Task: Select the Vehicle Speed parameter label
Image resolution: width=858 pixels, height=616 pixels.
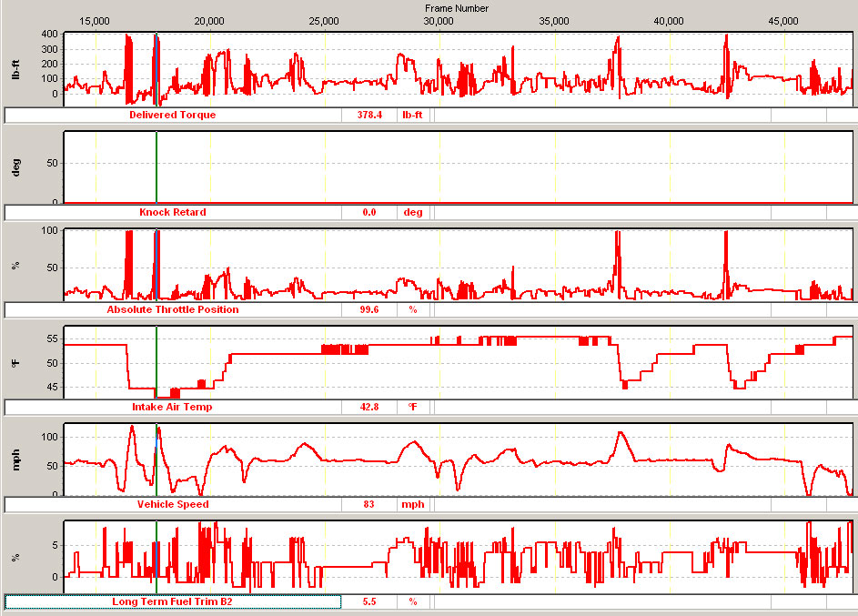Action: point(173,505)
